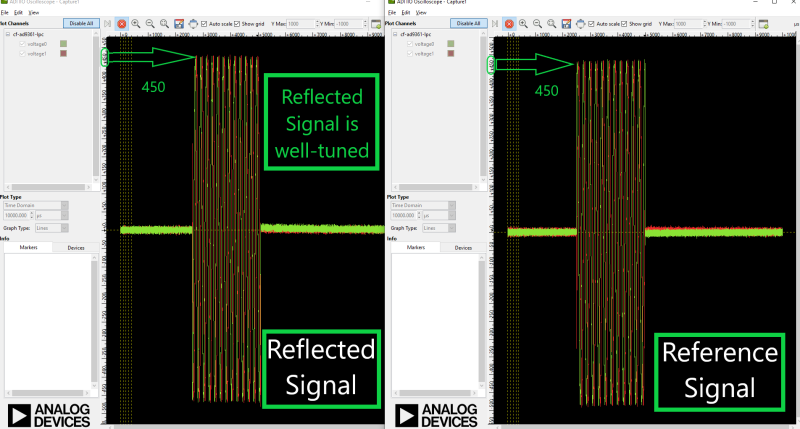Toggle Show grid checkbox in right window
800x429 pixels.
[625, 23]
